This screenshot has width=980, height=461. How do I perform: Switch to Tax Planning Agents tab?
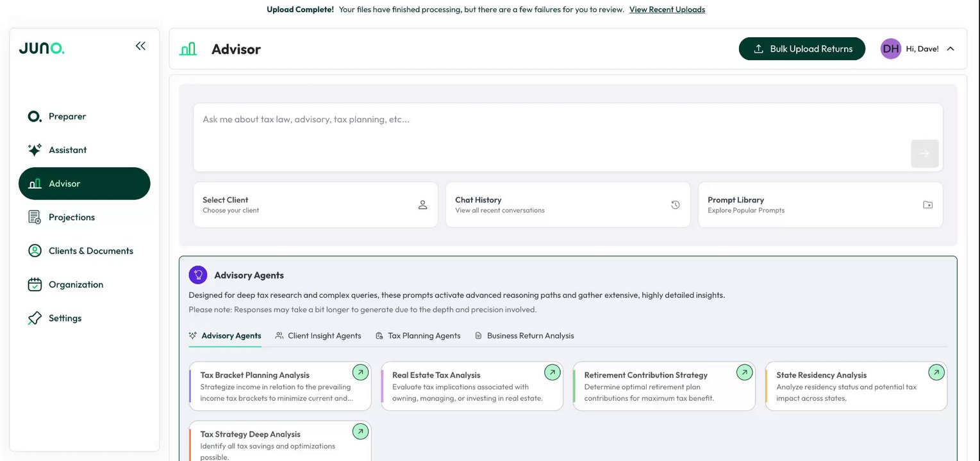point(418,336)
